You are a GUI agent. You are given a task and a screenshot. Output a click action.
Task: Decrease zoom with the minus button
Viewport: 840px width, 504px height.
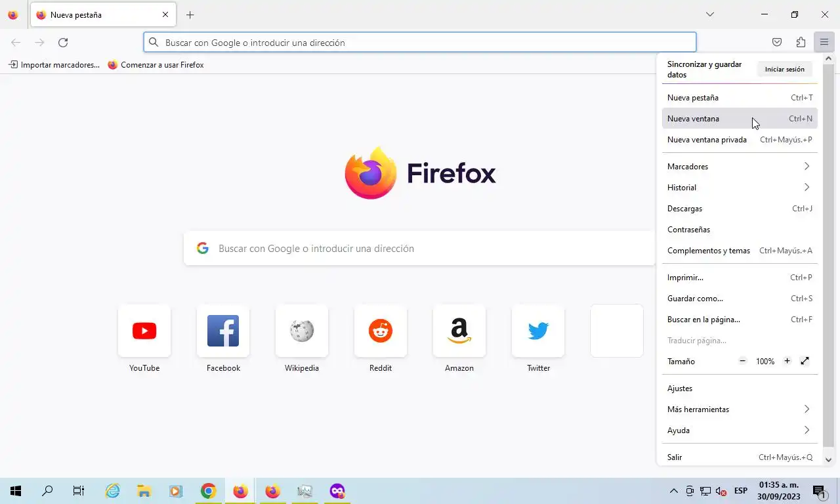743,361
